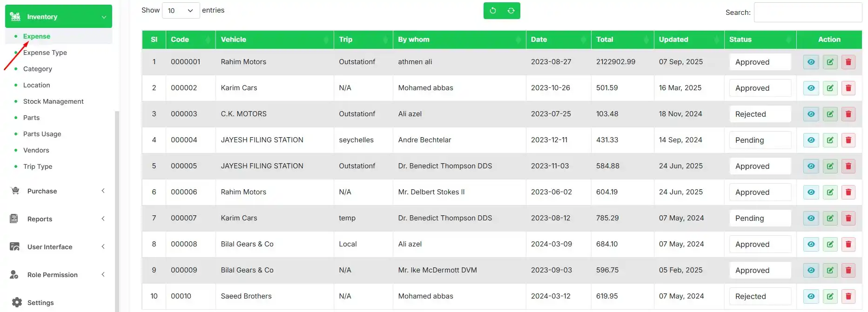Click the green refresh sync icon
Viewport: 868px width, 312px height.
coord(511,11)
